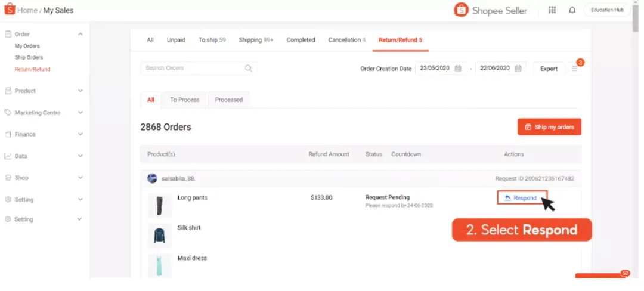The width and height of the screenshot is (644, 291).
Task: Open the apps grid icon
Action: coord(552,10)
